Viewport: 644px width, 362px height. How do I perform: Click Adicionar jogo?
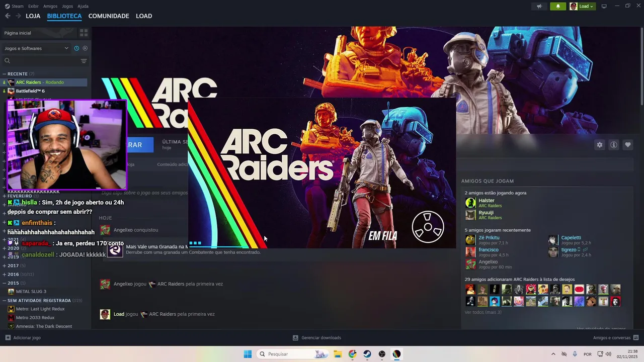[23, 338]
